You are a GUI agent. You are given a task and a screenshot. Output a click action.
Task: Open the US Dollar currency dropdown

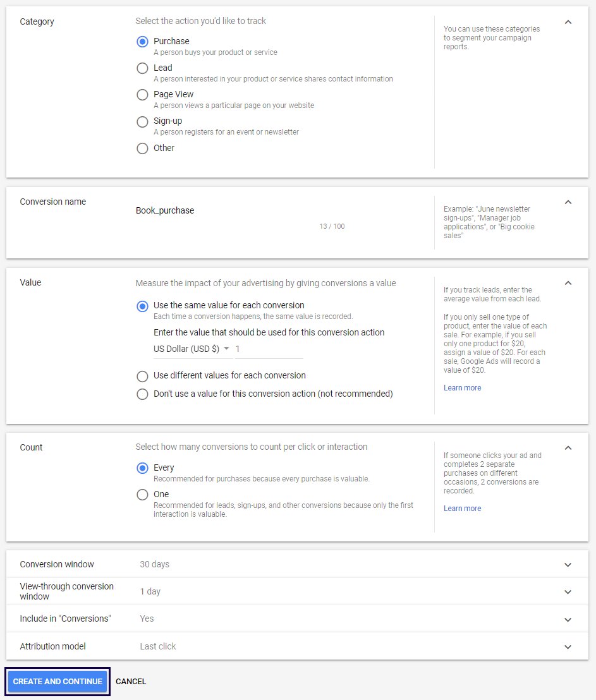point(192,349)
